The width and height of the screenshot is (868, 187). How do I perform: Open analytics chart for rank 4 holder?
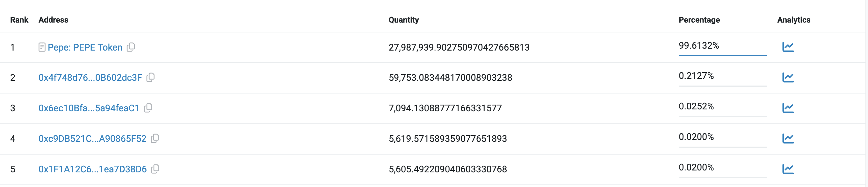pos(787,138)
